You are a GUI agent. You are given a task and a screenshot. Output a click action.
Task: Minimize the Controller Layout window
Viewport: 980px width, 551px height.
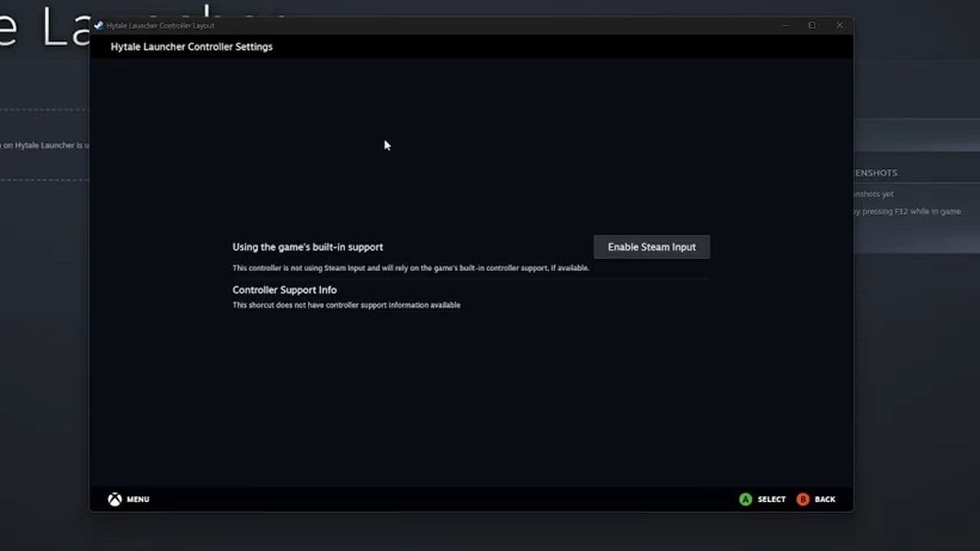(785, 25)
